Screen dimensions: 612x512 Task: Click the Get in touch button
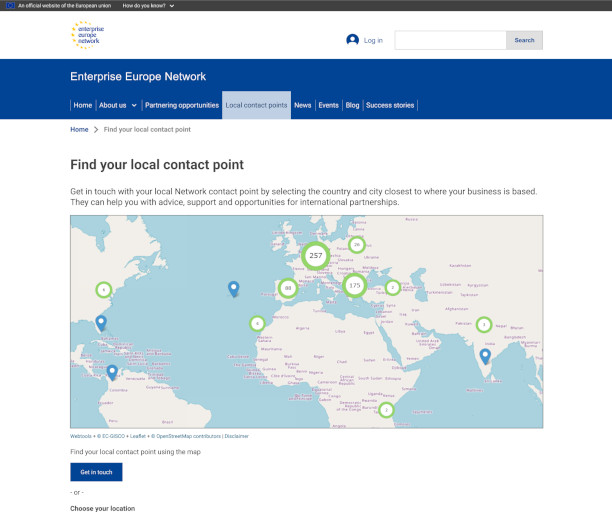(96, 472)
